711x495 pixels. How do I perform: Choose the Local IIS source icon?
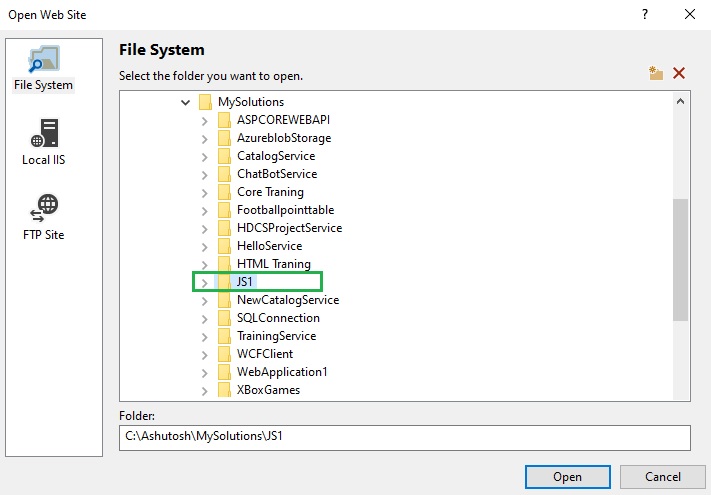44,133
